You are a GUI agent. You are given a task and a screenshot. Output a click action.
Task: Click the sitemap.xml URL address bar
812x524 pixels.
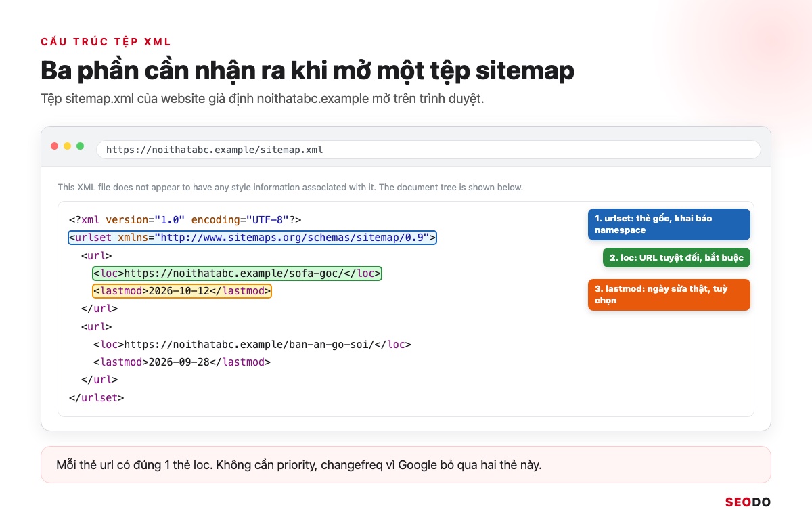(x=428, y=150)
